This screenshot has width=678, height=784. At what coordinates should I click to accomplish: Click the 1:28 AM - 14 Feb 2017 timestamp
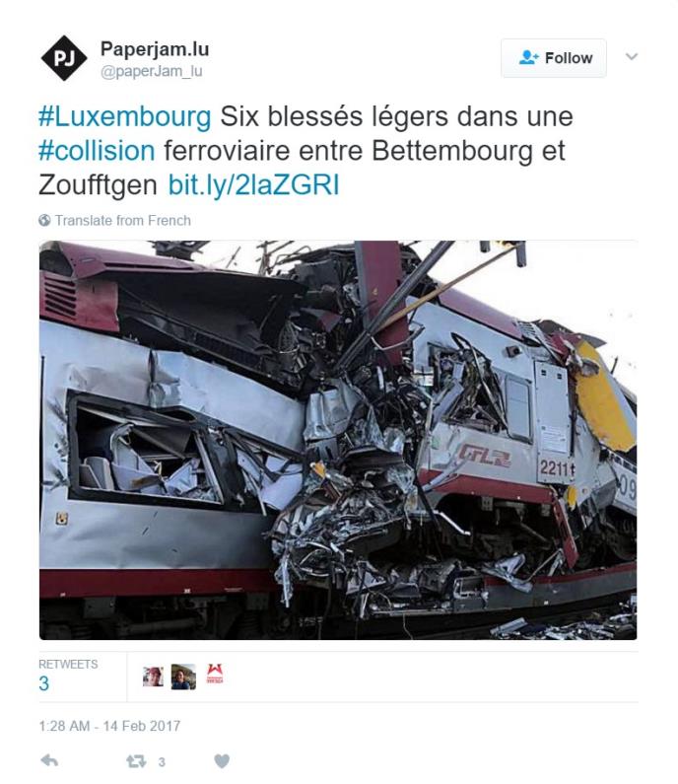coord(109,726)
